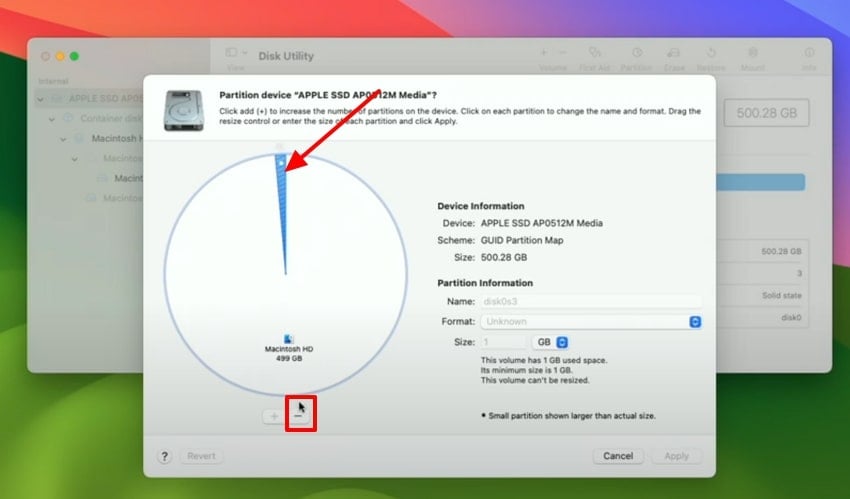Select the Container disk sidebar item
This screenshot has height=499, width=850.
coord(101,118)
